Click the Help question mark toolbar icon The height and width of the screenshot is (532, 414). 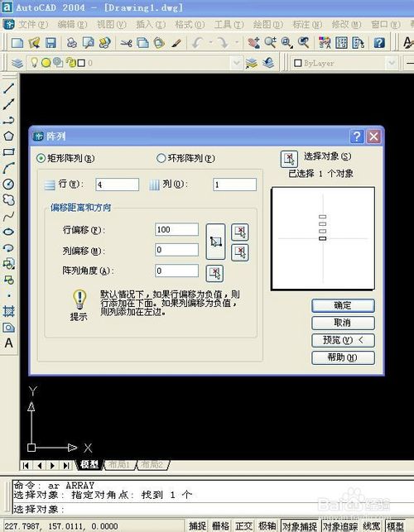pyautogui.click(x=379, y=43)
